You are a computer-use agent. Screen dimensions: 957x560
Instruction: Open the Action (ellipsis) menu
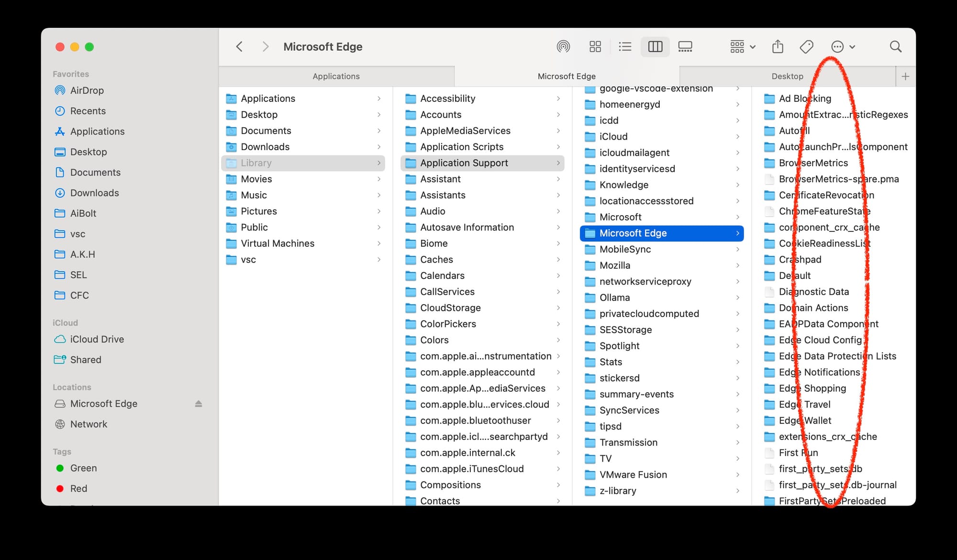[x=843, y=46]
